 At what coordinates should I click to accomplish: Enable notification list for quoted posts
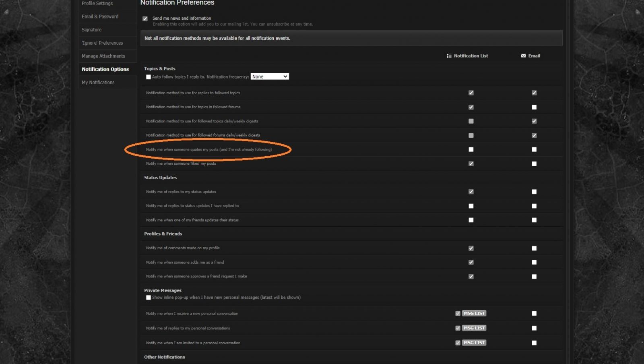471,149
